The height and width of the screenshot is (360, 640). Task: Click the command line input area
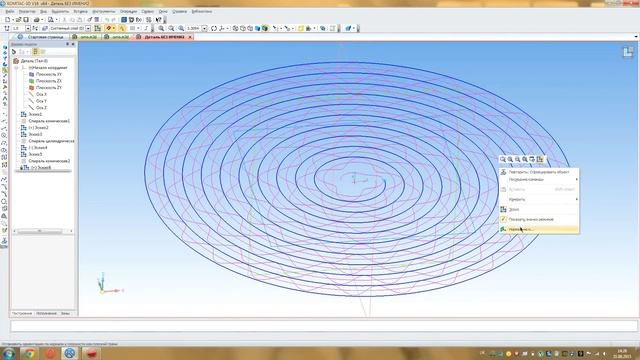(324, 326)
